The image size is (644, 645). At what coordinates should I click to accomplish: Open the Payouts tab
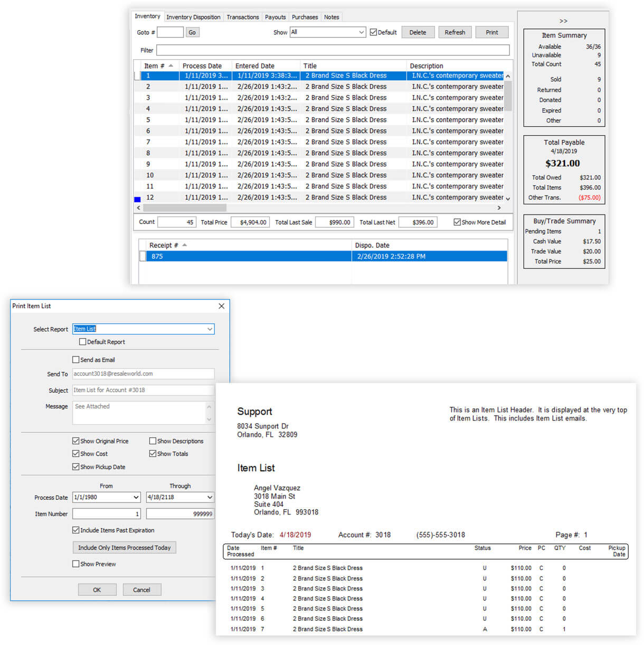[x=275, y=17]
